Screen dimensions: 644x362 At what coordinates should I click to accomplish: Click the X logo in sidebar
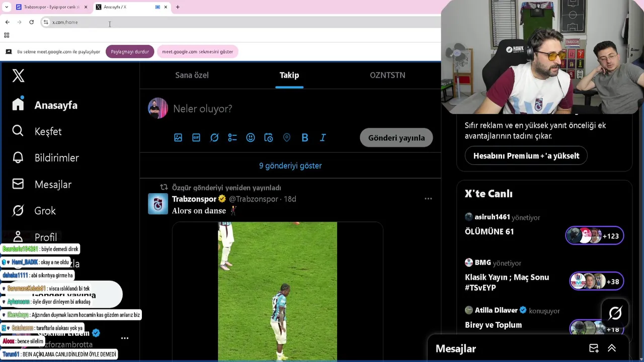18,75
